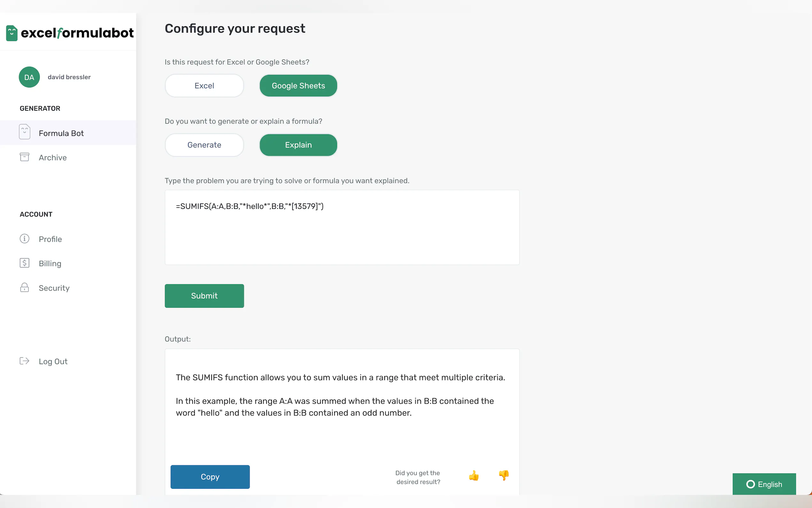Give a thumbs up rating
The width and height of the screenshot is (812, 508).
pos(474,476)
